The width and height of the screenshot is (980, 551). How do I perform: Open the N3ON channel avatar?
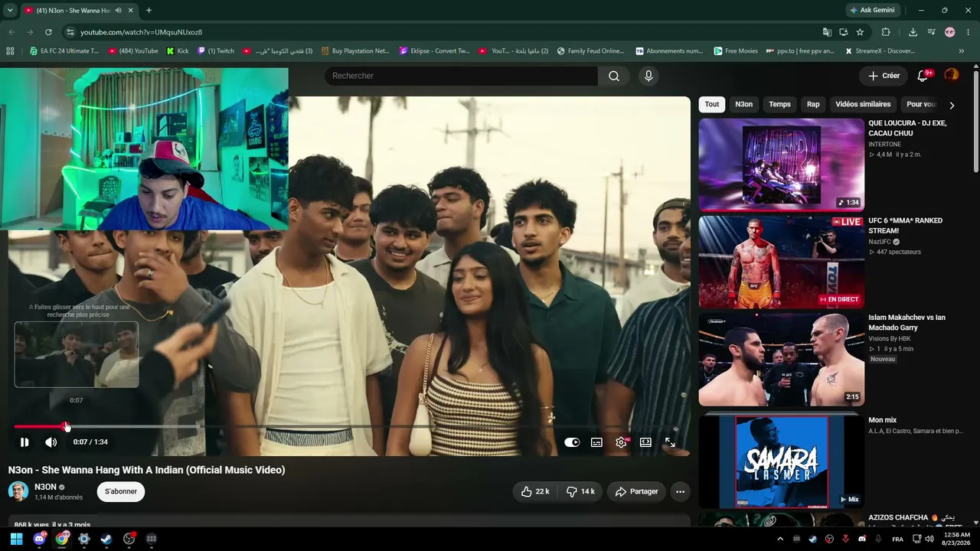(x=18, y=491)
